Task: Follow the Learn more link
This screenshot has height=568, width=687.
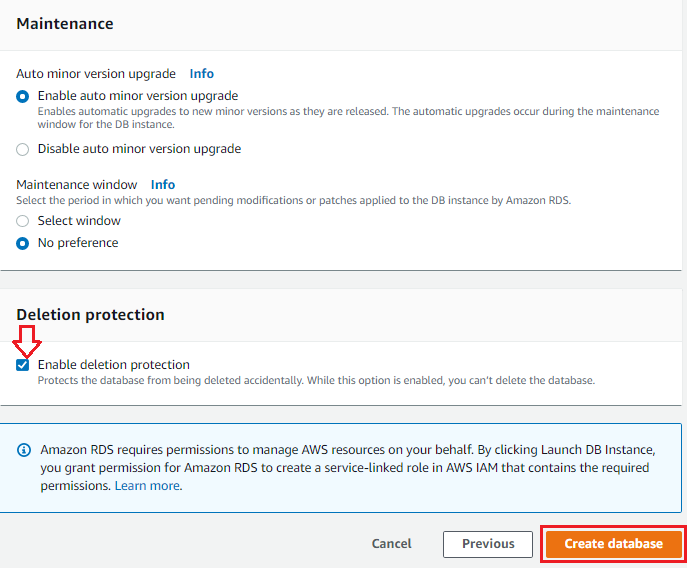Action: 147,486
